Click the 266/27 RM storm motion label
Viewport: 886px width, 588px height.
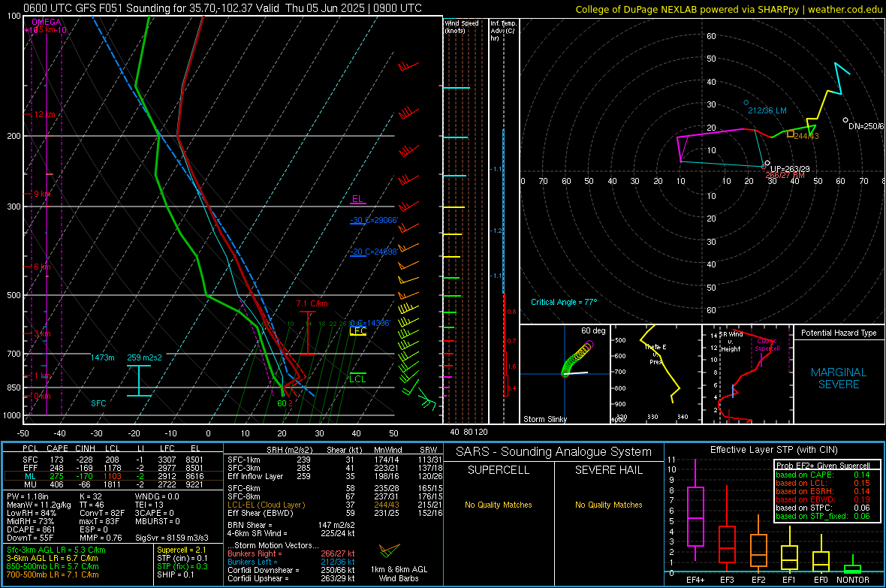point(785,175)
